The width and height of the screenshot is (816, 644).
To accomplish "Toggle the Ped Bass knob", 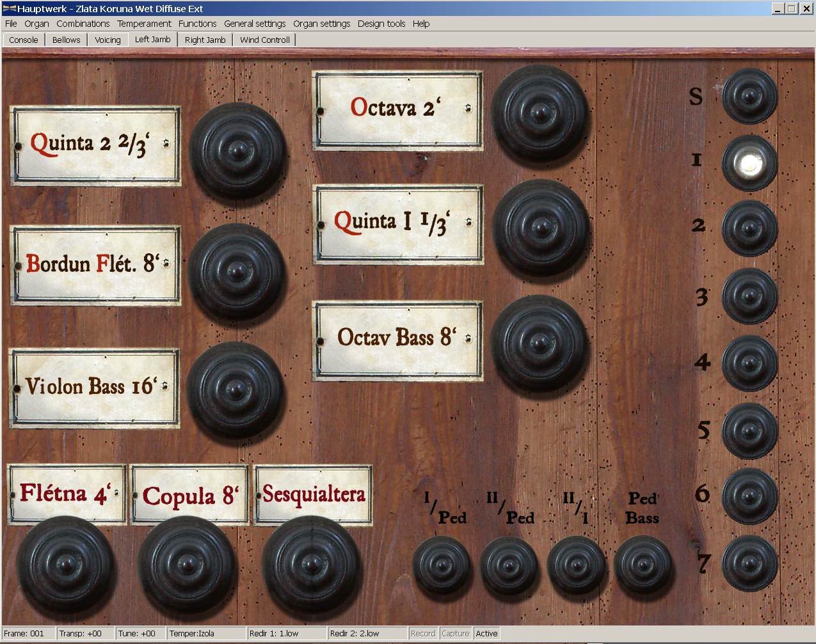I will (643, 565).
